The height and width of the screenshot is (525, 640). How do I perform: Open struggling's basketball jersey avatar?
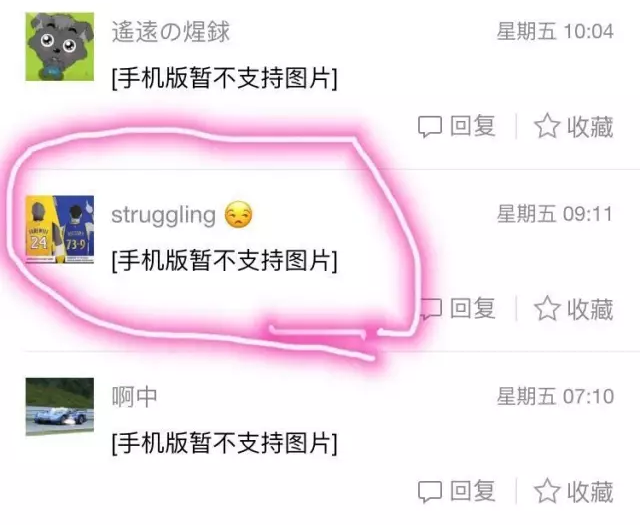60,229
